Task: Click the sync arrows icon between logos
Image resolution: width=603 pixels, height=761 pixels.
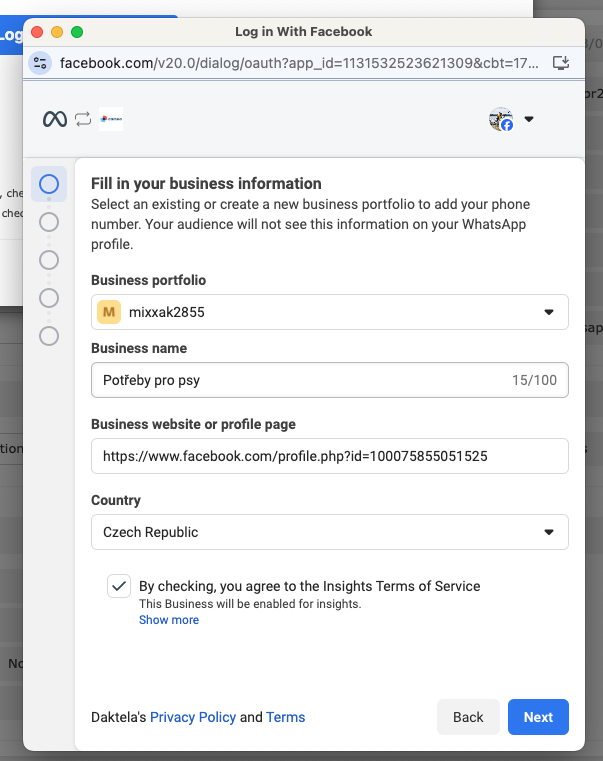Action: pos(83,120)
